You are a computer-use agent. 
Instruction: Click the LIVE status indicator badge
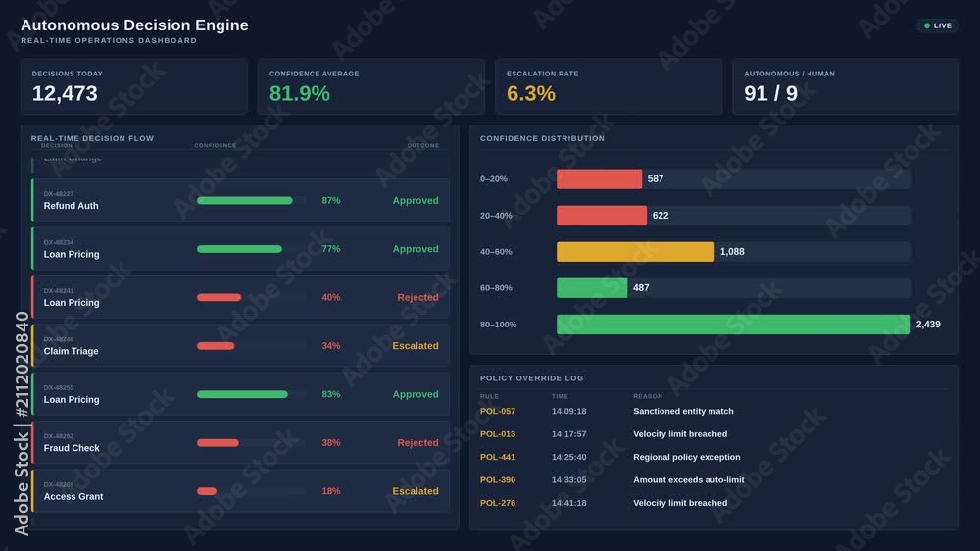point(938,25)
